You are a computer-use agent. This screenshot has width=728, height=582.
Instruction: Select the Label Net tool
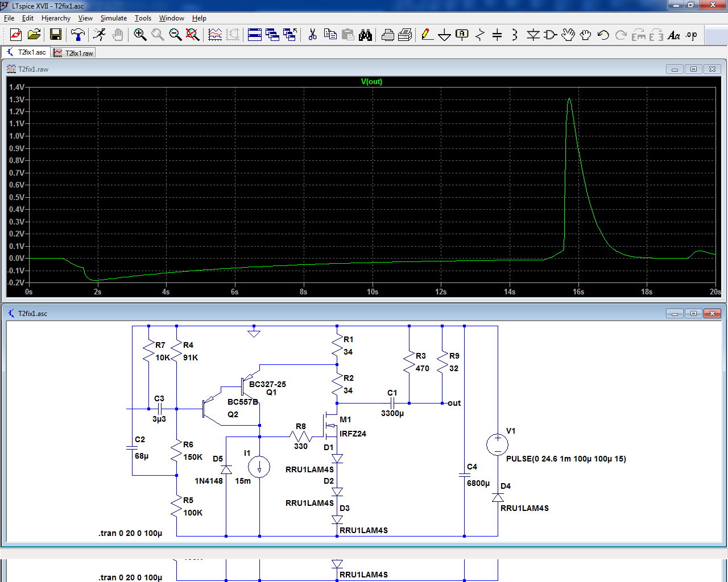point(462,35)
